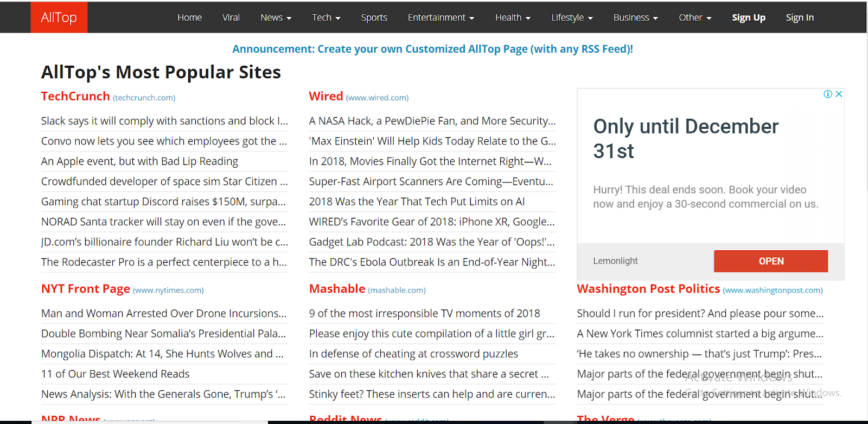Open the TechCrunch section heading
The height and width of the screenshot is (424, 868).
coord(75,96)
